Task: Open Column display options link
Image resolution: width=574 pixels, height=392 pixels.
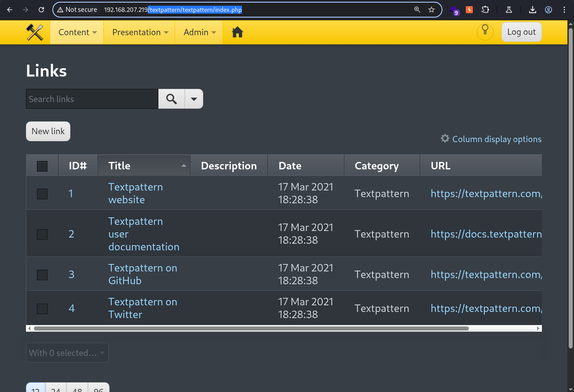Action: [497, 139]
